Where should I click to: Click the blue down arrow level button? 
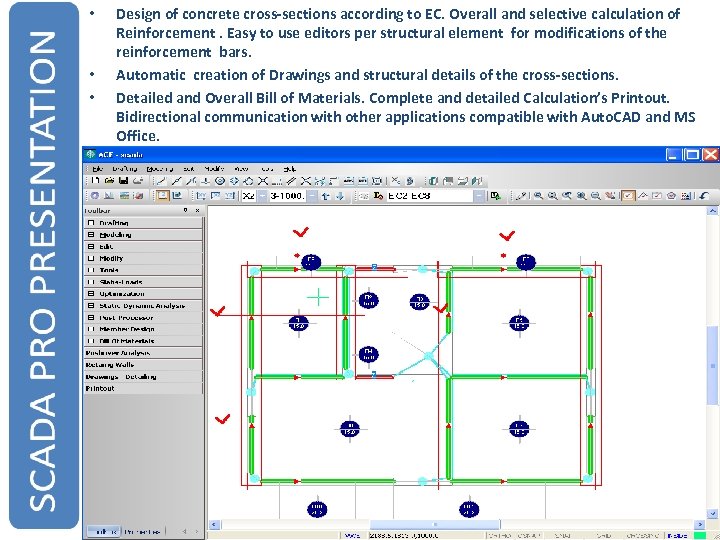(340, 196)
